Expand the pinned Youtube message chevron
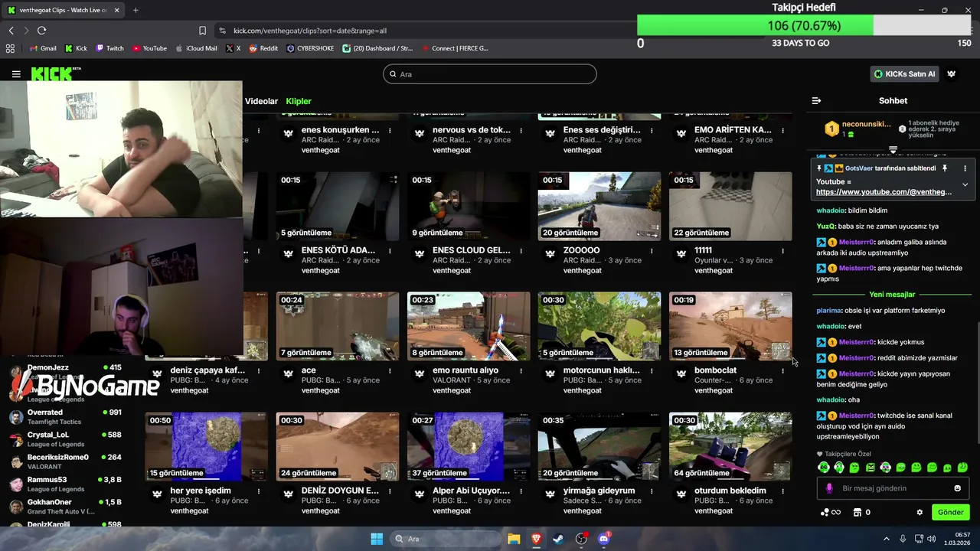The height and width of the screenshot is (551, 980). pos(965,184)
